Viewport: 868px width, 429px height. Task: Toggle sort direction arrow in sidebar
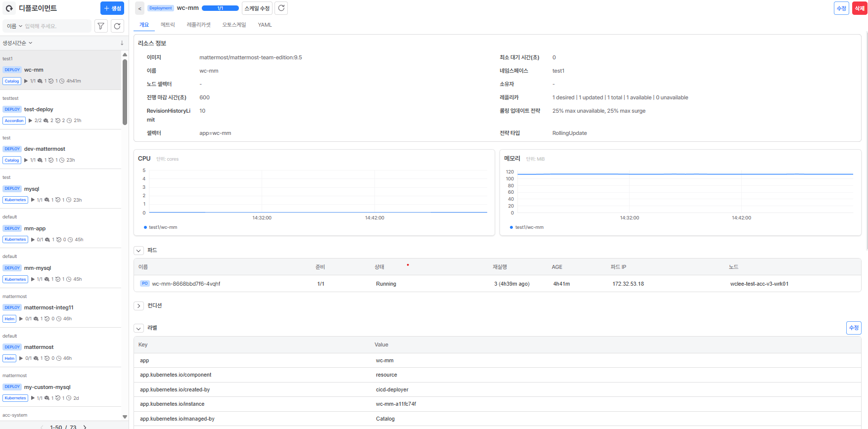(x=122, y=43)
